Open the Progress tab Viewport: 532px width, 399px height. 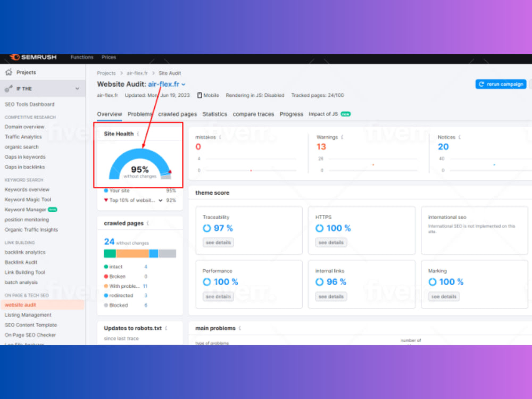[291, 114]
